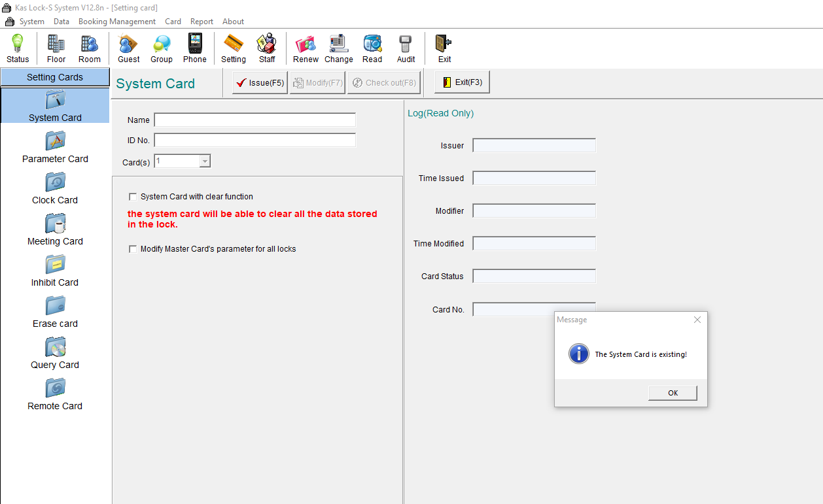Click the 'System Card' page heading
Image resolution: width=823 pixels, height=504 pixels.
click(x=156, y=84)
